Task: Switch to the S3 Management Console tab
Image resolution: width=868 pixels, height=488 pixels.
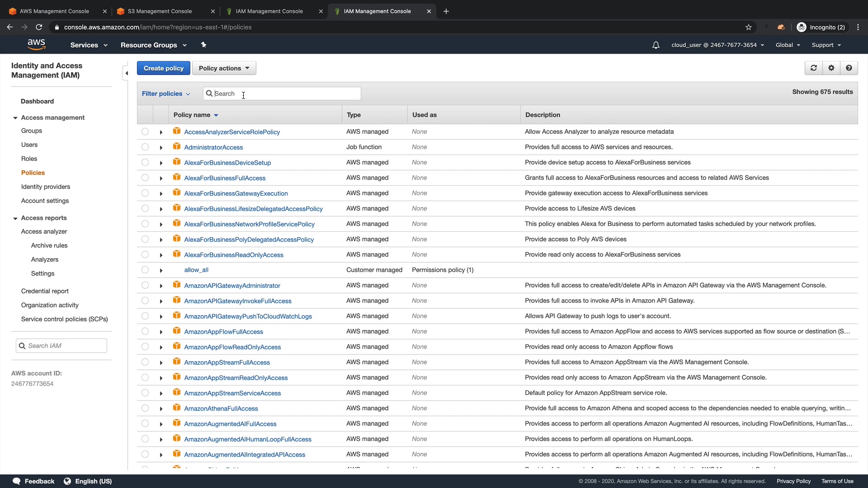Action: [x=160, y=11]
